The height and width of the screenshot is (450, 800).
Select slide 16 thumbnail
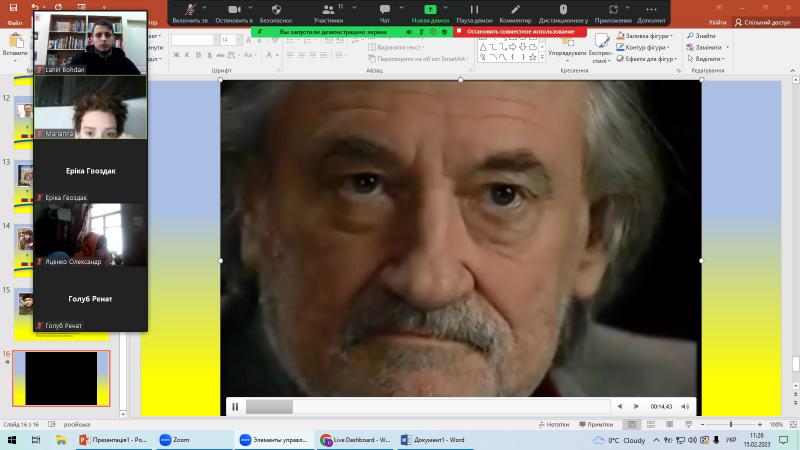[x=61, y=378]
